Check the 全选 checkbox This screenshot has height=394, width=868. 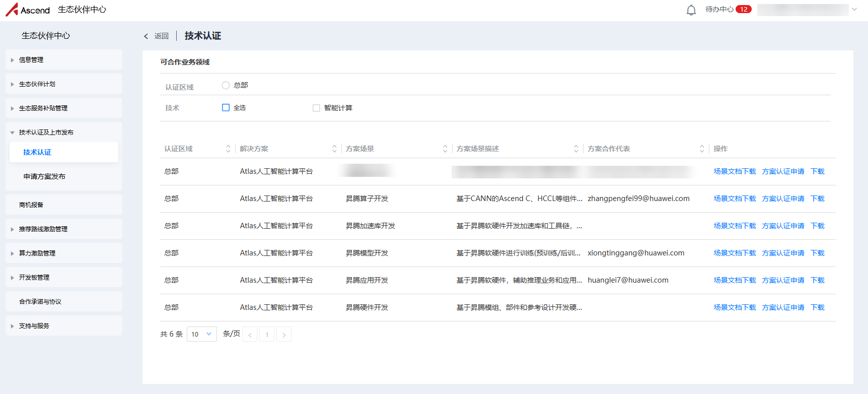(226, 107)
